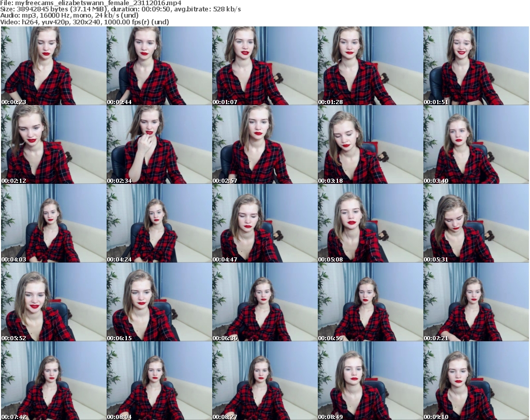The width and height of the screenshot is (530, 420).
Task: Select the thumbnail timestamped 00:01:51
Action: (476, 66)
